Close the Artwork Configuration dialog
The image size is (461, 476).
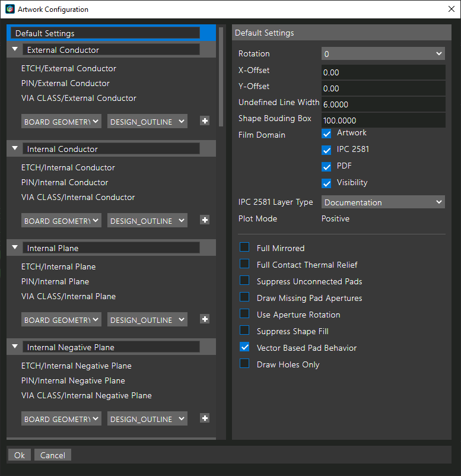[452, 9]
